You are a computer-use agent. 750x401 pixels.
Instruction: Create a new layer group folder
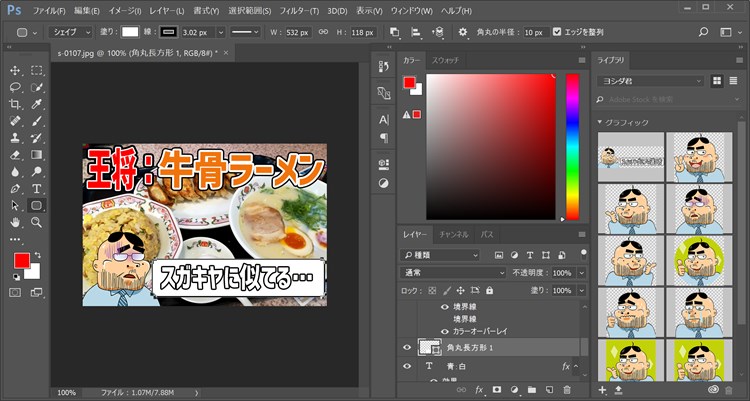[532, 390]
